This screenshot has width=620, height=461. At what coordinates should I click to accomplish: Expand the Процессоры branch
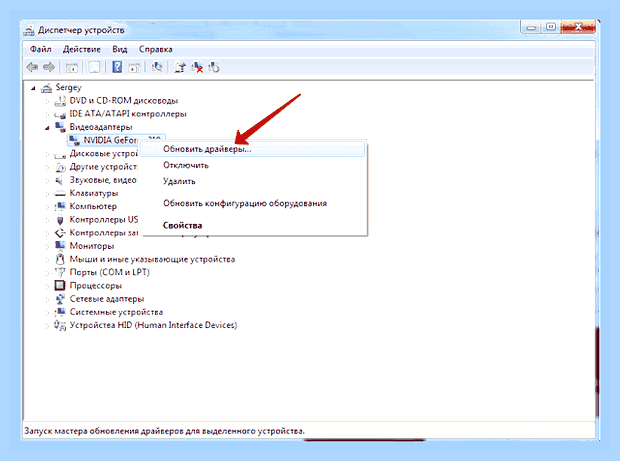coord(47,285)
